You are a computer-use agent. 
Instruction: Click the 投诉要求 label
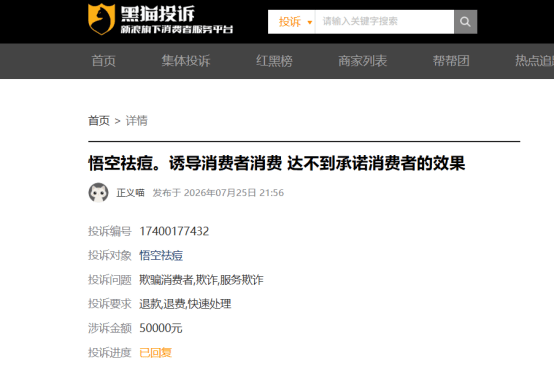[x=110, y=304]
